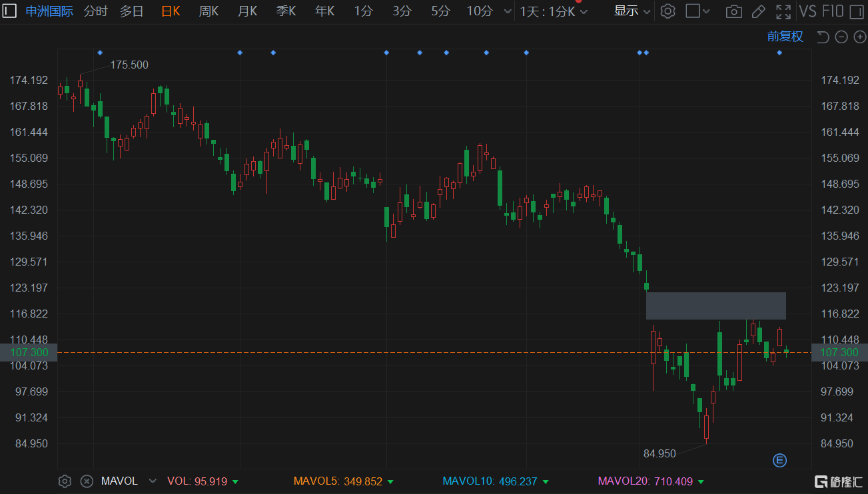Open 1天:1分K period dropdown
Image resolution: width=868 pixels, height=494 pixels.
point(554,11)
